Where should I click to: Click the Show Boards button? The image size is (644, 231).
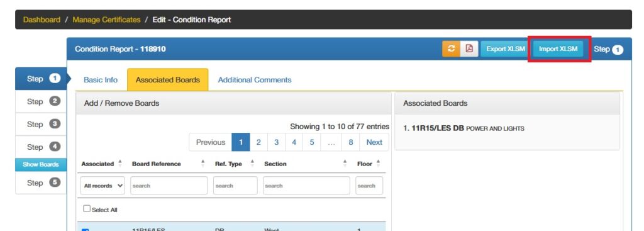click(41, 164)
